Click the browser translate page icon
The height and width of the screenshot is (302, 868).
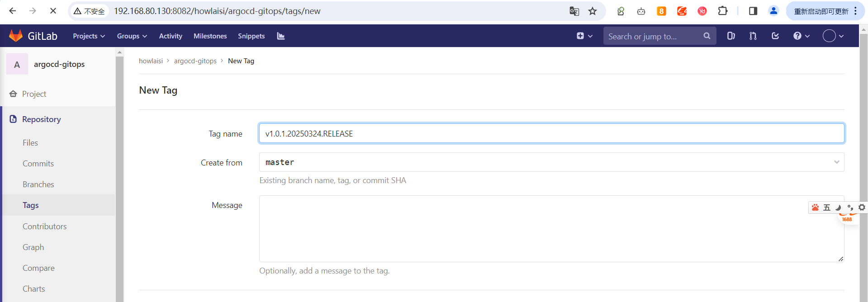click(574, 11)
